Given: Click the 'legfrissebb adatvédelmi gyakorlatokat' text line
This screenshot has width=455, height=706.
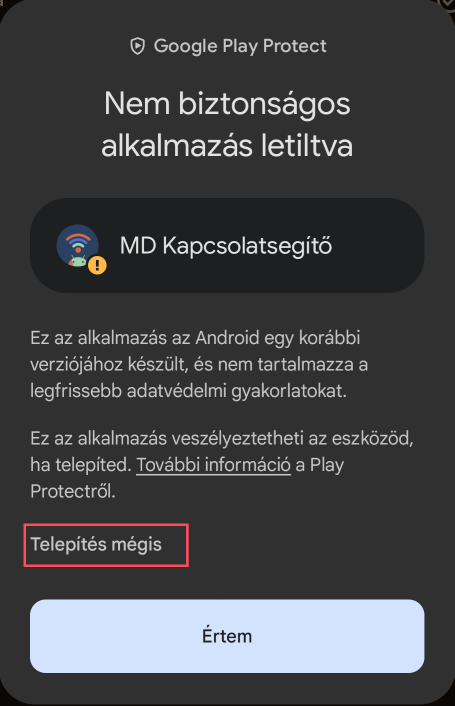Looking at the screenshot, I should click(189, 391).
